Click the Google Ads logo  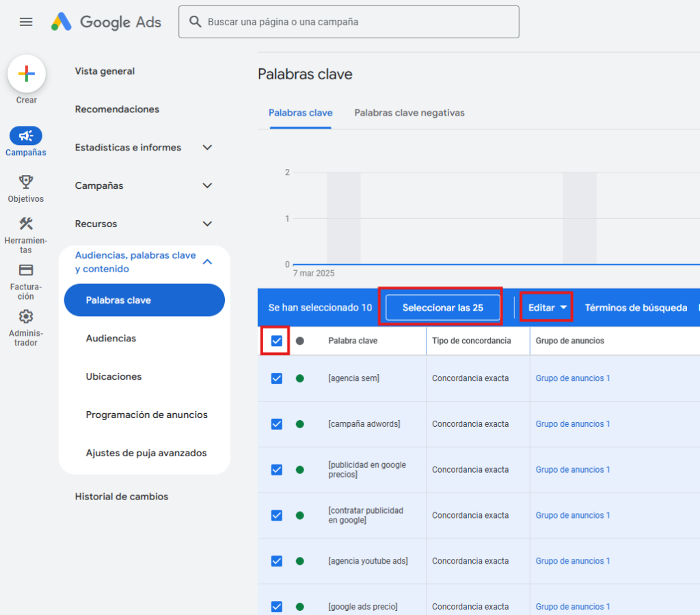[x=106, y=22]
